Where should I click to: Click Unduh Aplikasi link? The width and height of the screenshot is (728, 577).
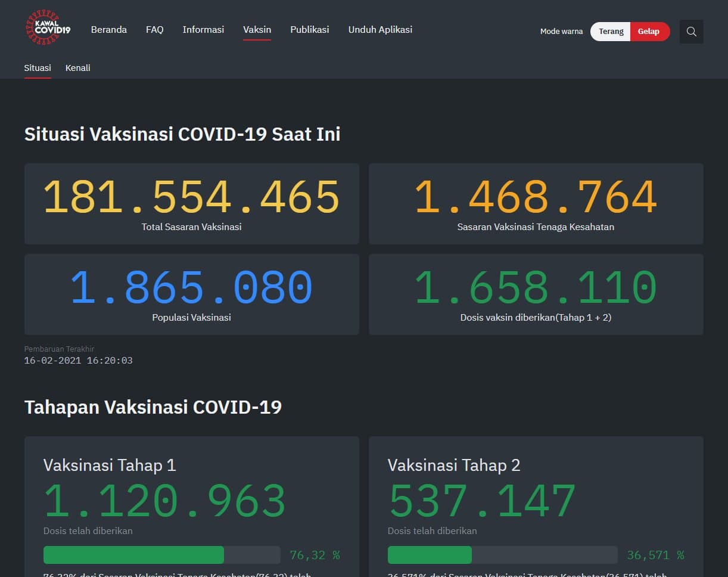[x=380, y=29]
